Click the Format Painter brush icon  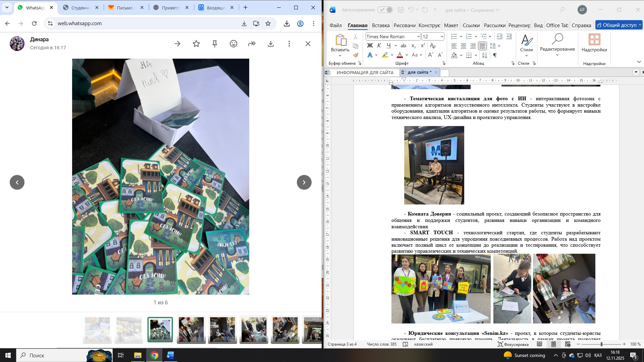click(x=356, y=55)
